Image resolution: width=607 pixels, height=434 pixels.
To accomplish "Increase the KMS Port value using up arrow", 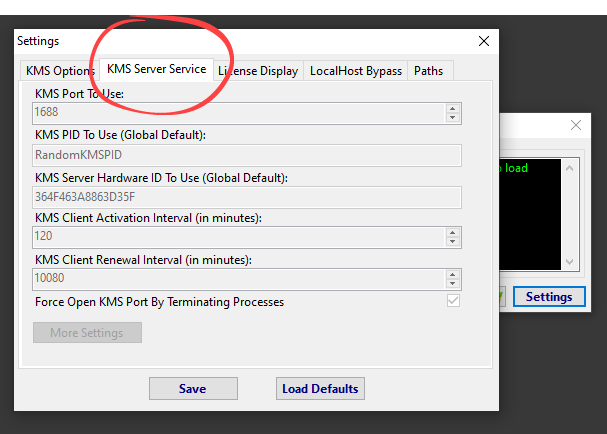I will [453, 108].
